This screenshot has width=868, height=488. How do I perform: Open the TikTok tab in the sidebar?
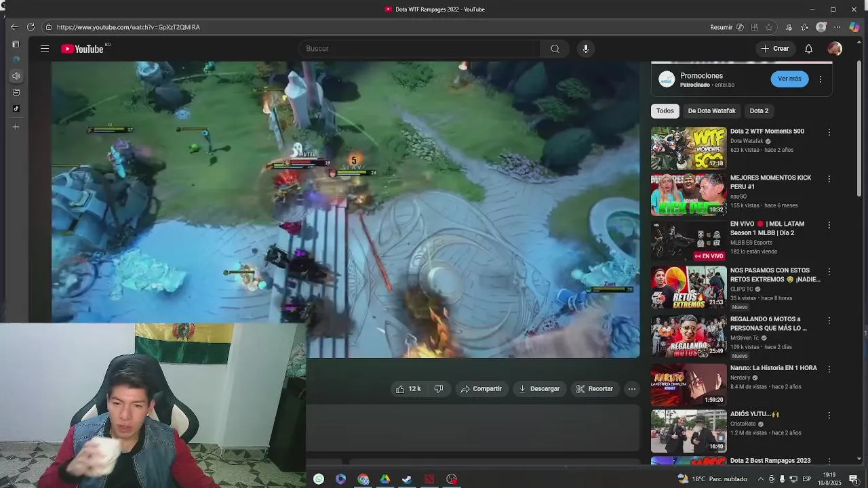pyautogui.click(x=16, y=108)
